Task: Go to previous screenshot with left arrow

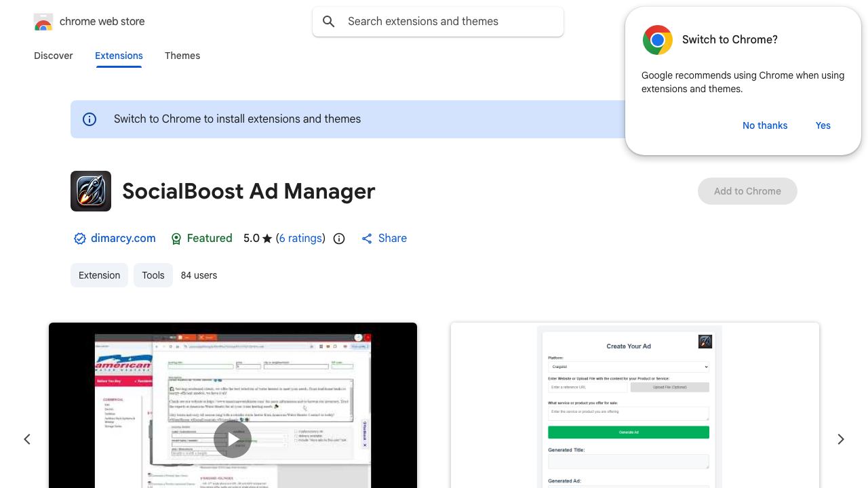Action: click(27, 439)
